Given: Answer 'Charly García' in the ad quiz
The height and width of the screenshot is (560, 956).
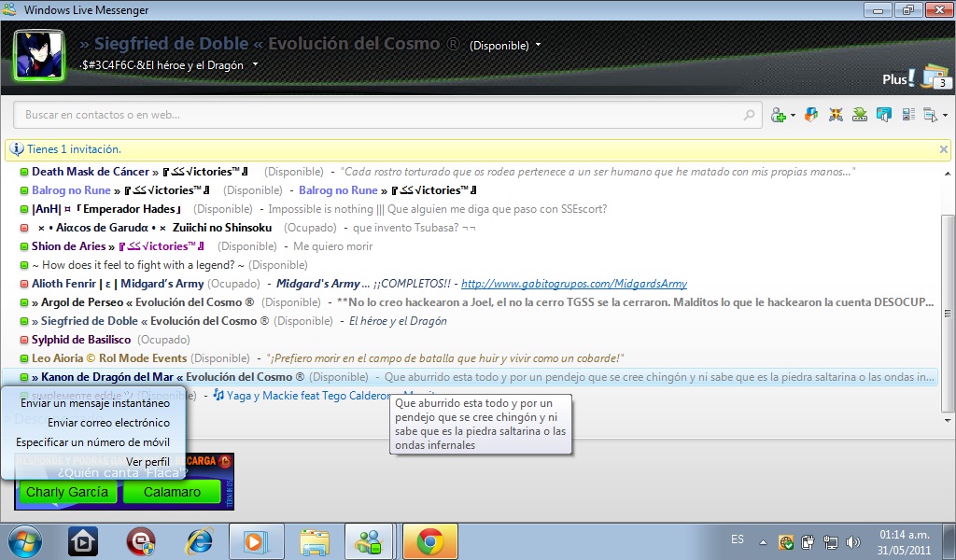Looking at the screenshot, I should (x=67, y=492).
